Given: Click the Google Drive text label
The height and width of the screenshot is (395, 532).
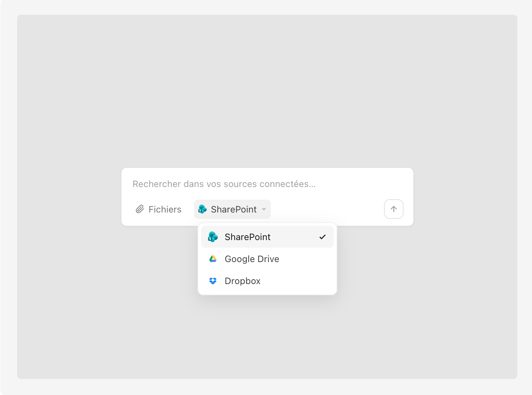Looking at the screenshot, I should [x=252, y=259].
